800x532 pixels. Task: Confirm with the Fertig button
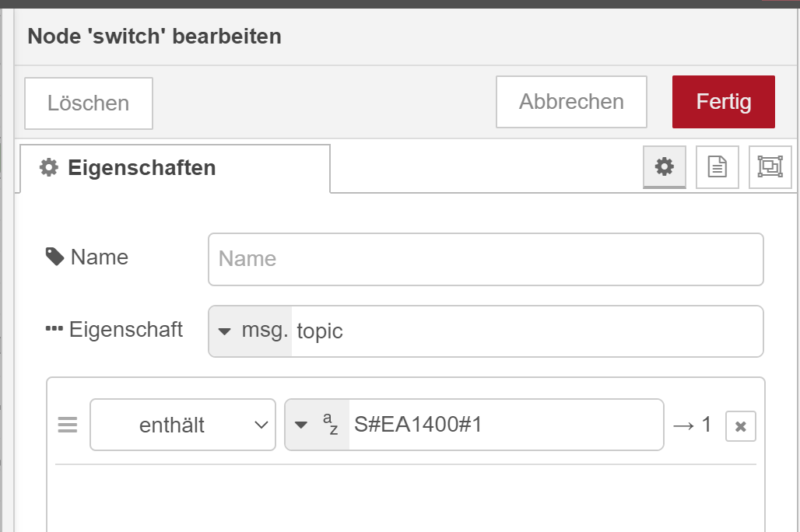click(724, 102)
